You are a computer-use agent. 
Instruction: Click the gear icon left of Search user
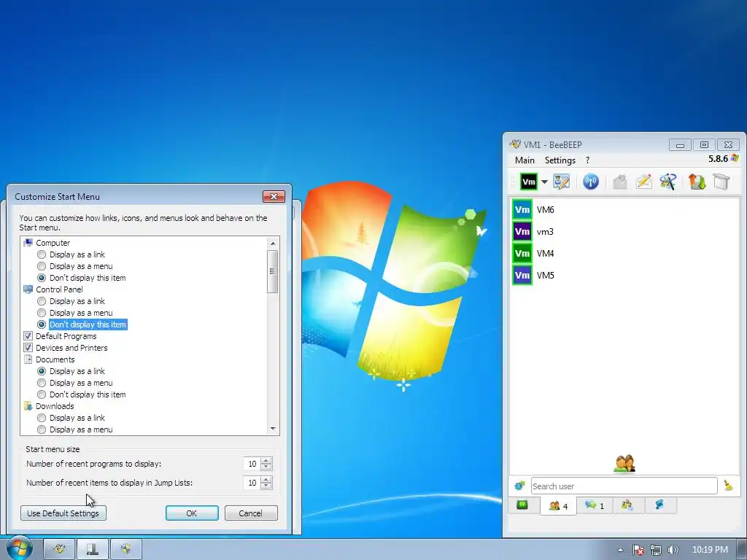coord(519,486)
